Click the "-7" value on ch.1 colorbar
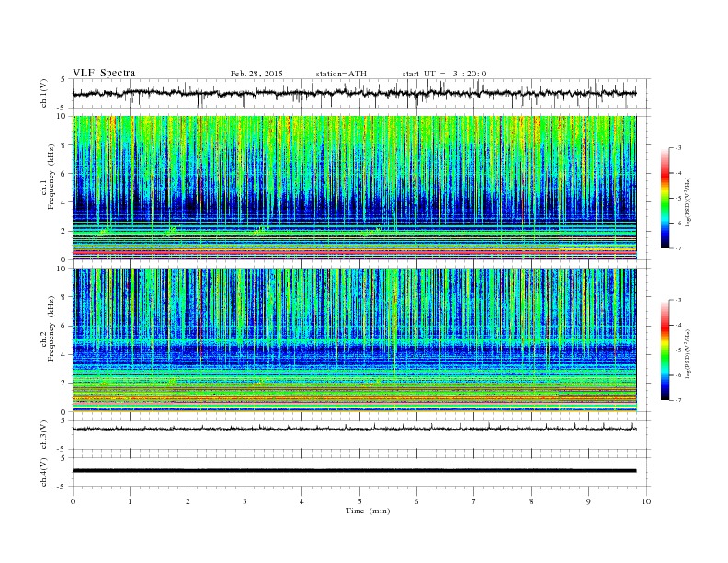 click(678, 248)
